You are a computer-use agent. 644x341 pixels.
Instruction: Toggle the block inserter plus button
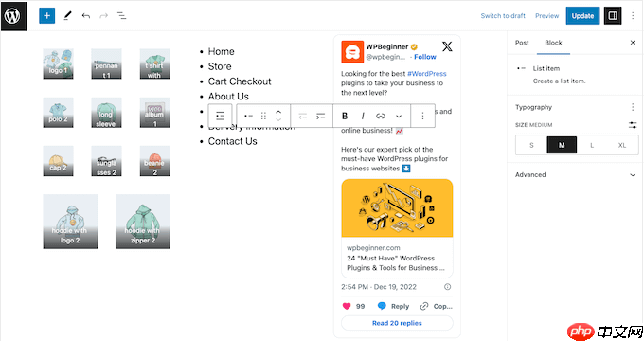click(46, 15)
